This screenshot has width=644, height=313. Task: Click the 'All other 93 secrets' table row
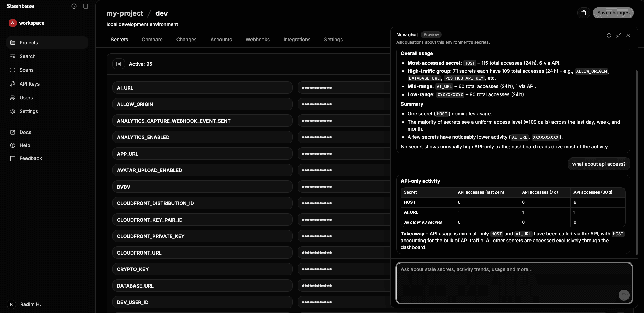513,222
